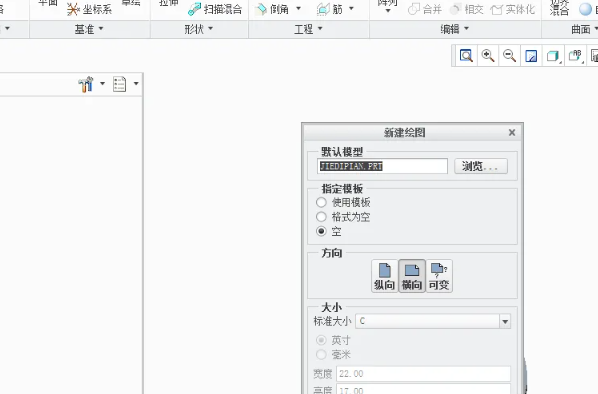598x394 pixels.
Task: Click the Saved Orientations view icon
Action: pos(575,56)
